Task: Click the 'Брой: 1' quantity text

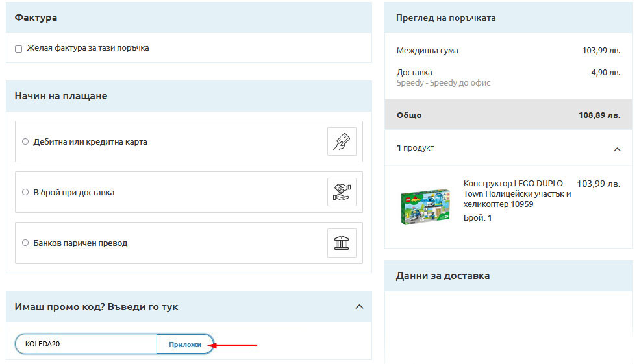Action: pyautogui.click(x=477, y=218)
